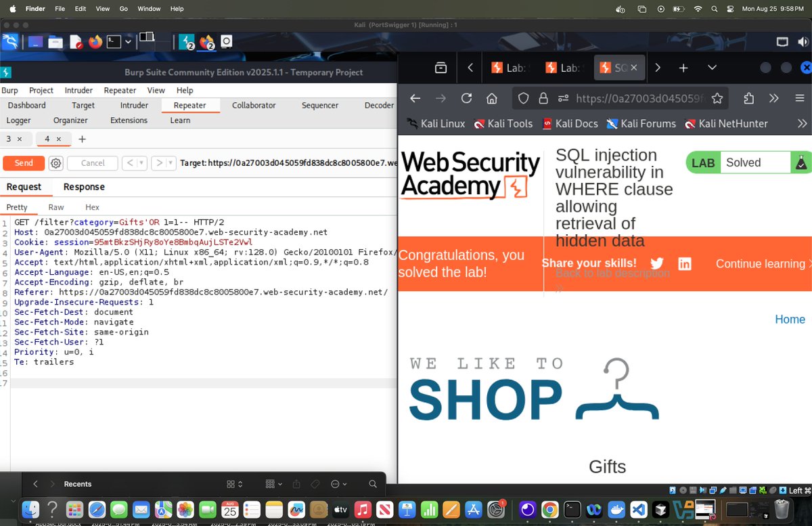
Task: Show more bookmarks chevron in Firefox
Action: [802, 123]
